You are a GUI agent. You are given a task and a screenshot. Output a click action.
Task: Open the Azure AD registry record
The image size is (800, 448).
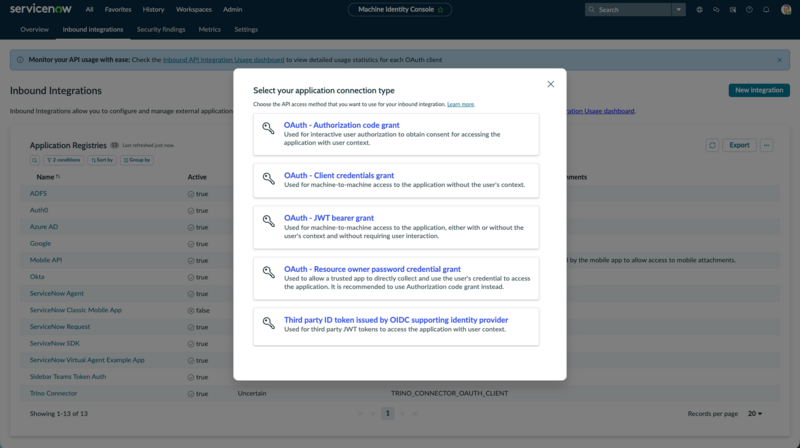[x=44, y=227]
